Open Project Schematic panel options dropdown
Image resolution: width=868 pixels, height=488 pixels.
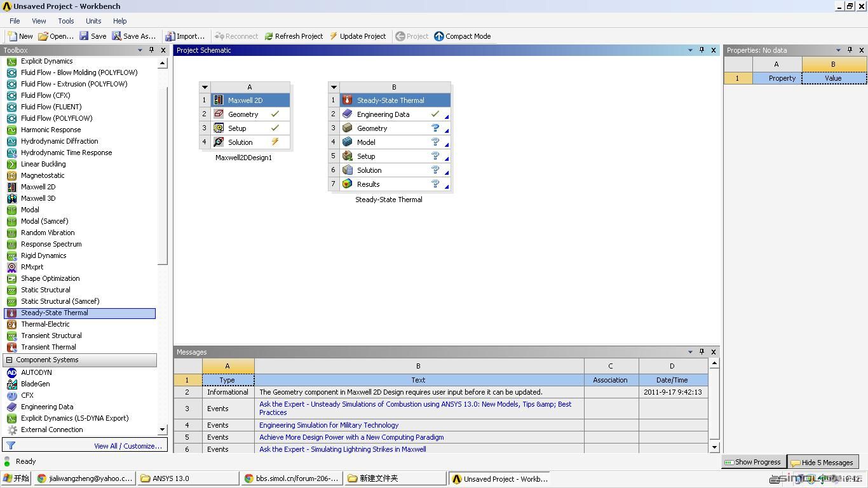click(x=690, y=50)
